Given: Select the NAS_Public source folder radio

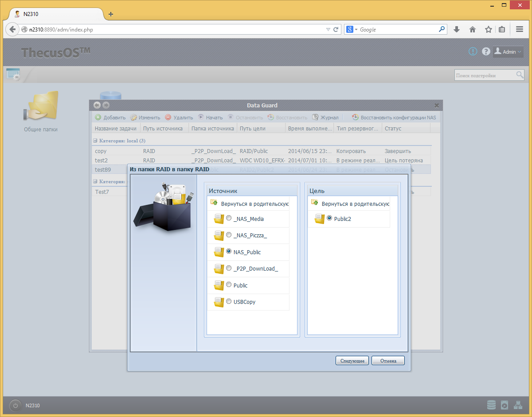Looking at the screenshot, I should pos(229,251).
